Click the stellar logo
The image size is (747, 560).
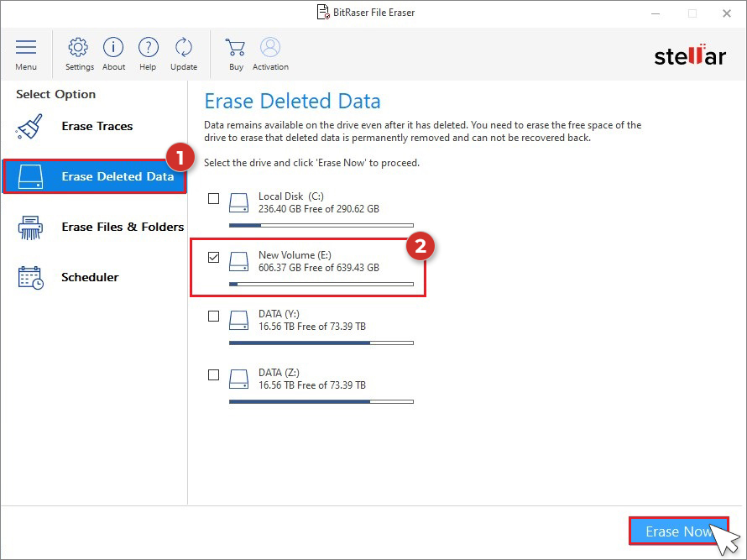(x=690, y=55)
